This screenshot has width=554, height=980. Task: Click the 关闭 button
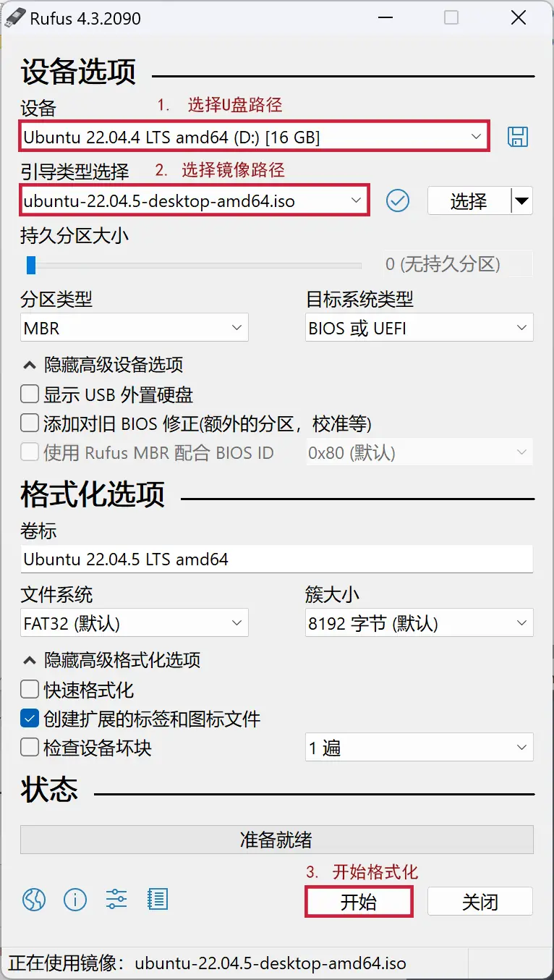480,902
